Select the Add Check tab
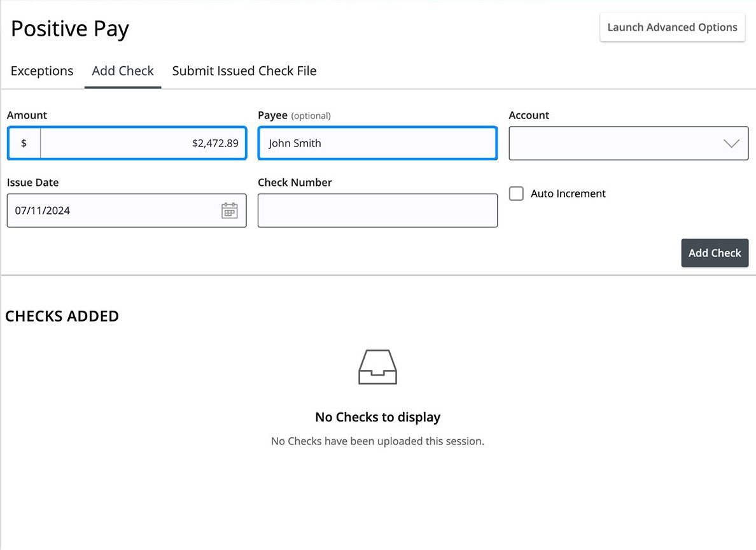This screenshot has height=550, width=756. 123,71
